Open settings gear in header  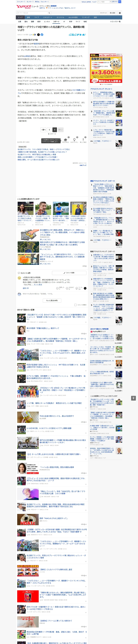[120, 13]
